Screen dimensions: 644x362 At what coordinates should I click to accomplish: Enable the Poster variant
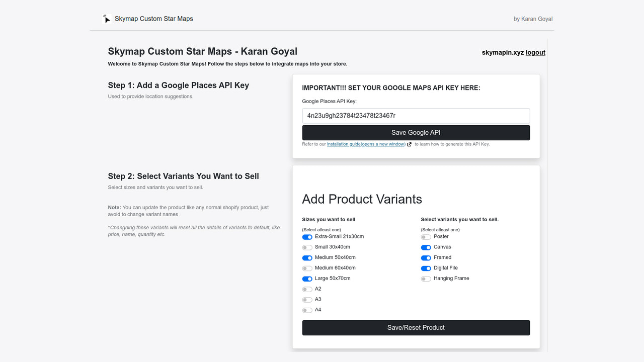coord(426,236)
